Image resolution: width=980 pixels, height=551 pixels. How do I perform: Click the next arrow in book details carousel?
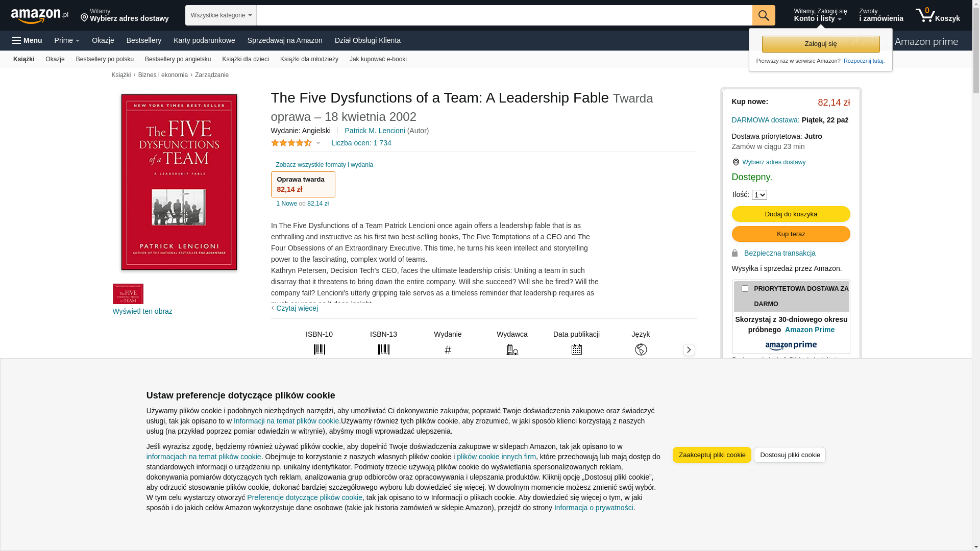[x=689, y=350]
